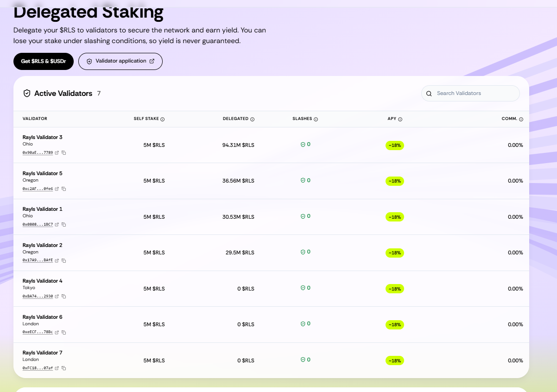Select Rayls Validator 5 row name
This screenshot has height=392, width=557.
coord(42,173)
